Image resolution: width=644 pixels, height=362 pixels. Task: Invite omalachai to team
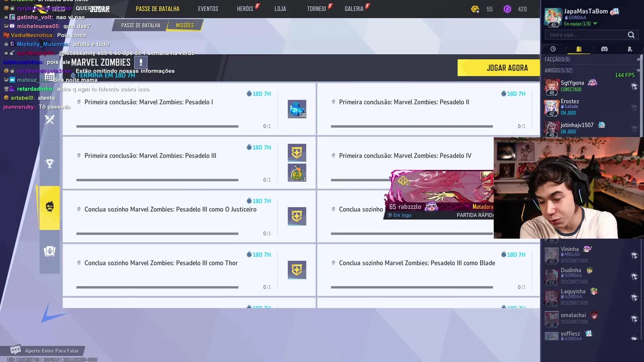coord(634,318)
